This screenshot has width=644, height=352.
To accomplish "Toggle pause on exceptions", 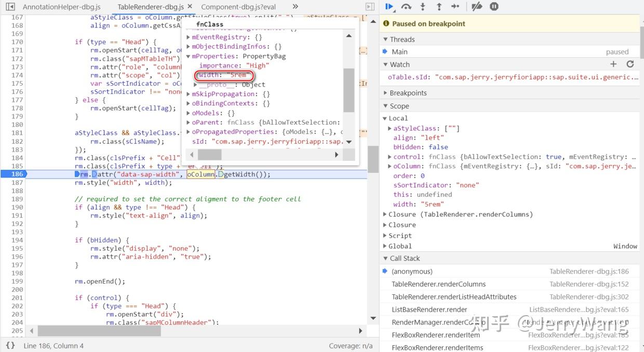I will pos(494,7).
